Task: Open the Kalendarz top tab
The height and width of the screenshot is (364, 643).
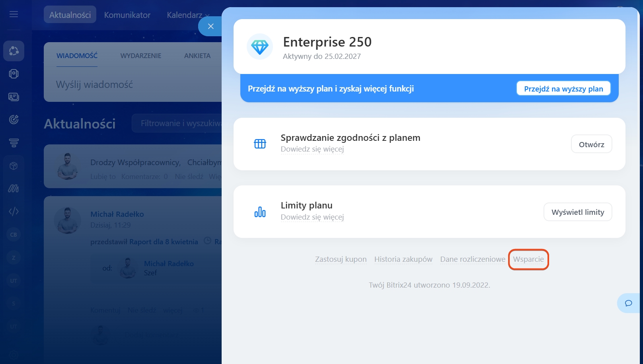Action: (185, 15)
